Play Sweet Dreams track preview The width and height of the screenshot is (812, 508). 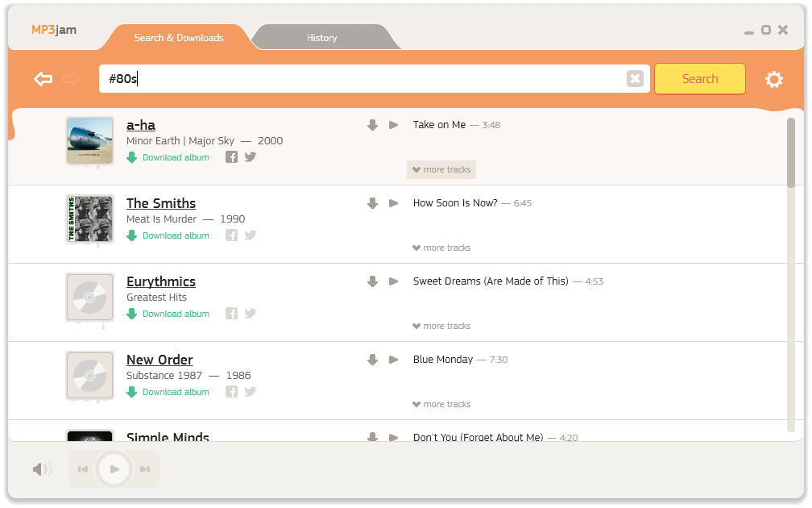393,281
